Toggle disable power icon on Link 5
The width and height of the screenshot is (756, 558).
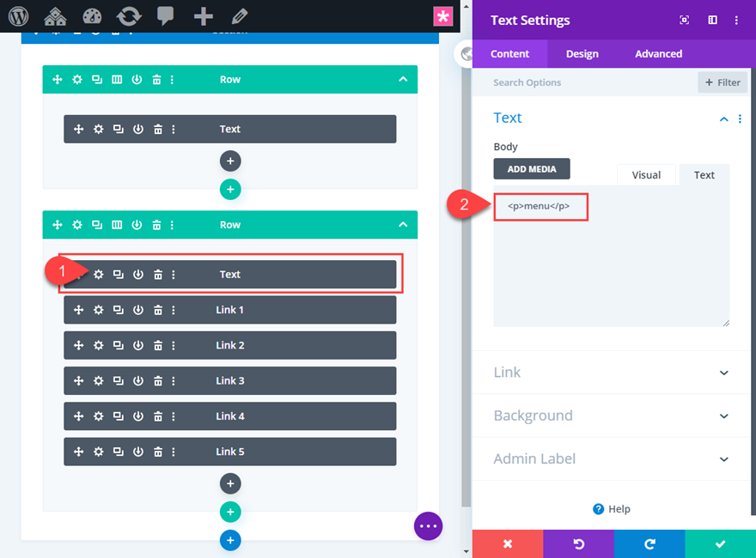(138, 452)
